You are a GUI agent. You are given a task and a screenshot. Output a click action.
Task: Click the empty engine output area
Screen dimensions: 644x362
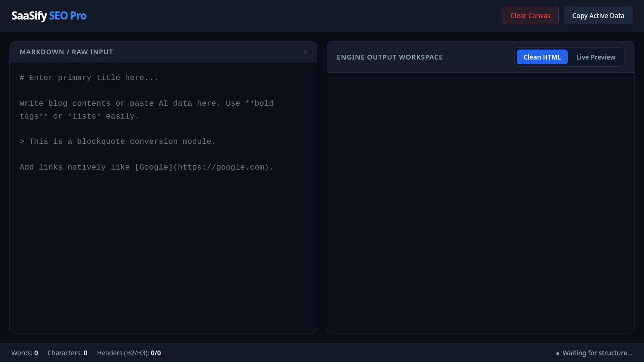(481, 203)
